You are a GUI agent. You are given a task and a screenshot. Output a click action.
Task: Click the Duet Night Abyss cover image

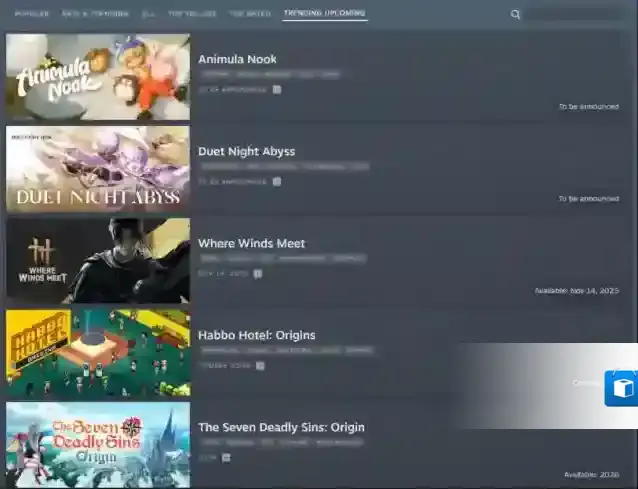tap(98, 169)
